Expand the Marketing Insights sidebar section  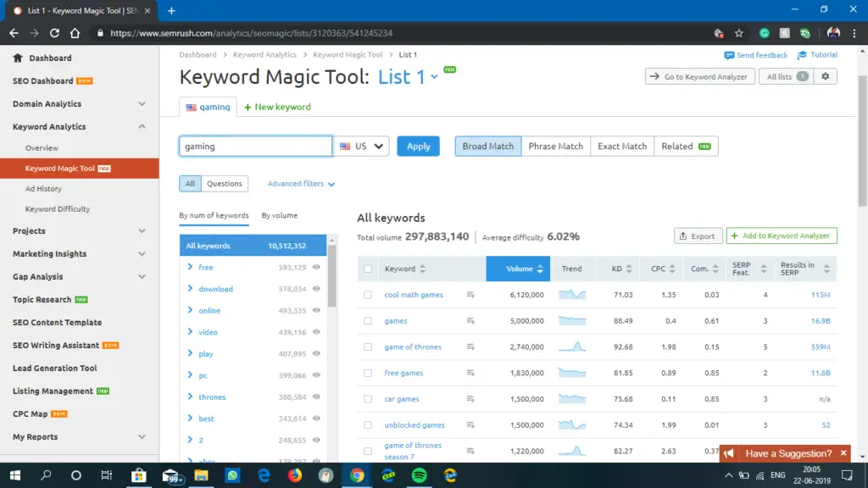click(x=142, y=254)
